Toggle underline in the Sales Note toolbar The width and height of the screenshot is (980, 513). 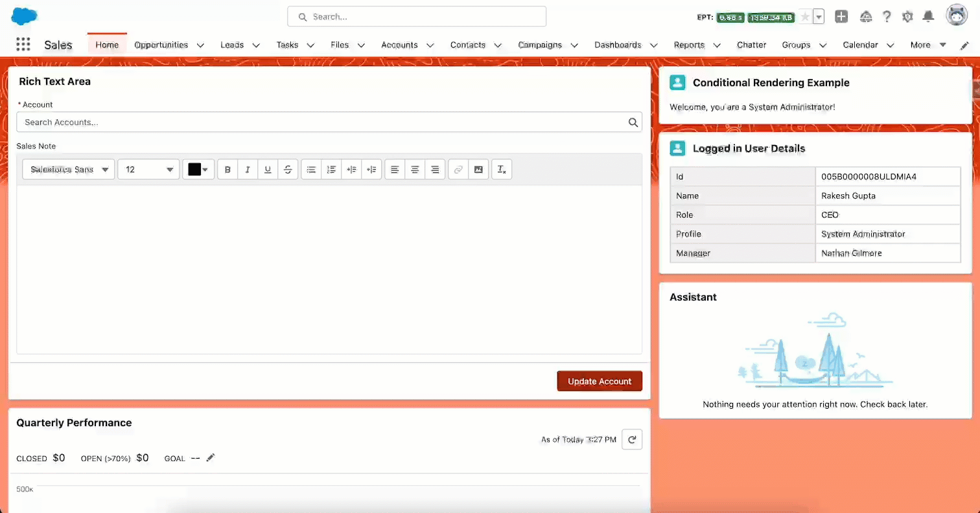(x=268, y=169)
